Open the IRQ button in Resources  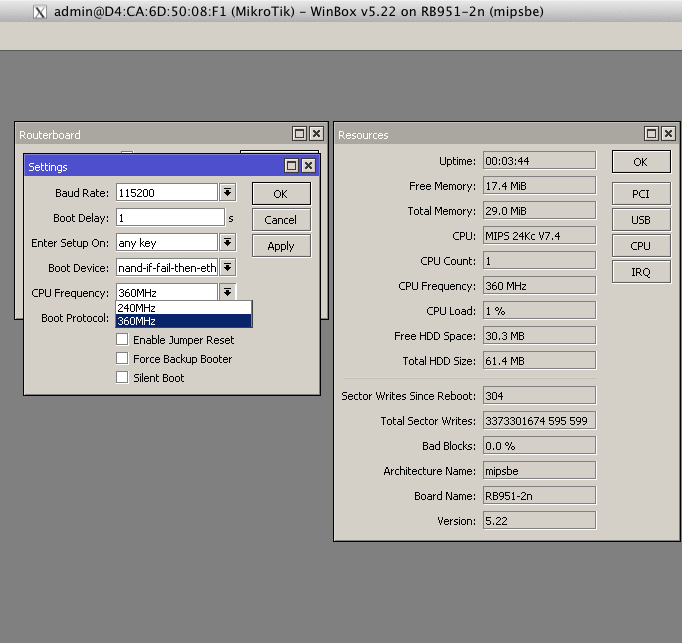pyautogui.click(x=641, y=272)
